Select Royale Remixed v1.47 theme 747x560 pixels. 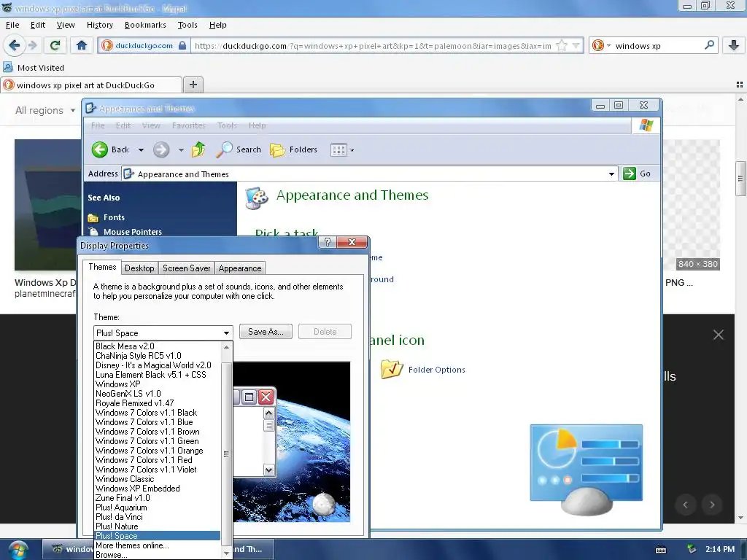158,402
